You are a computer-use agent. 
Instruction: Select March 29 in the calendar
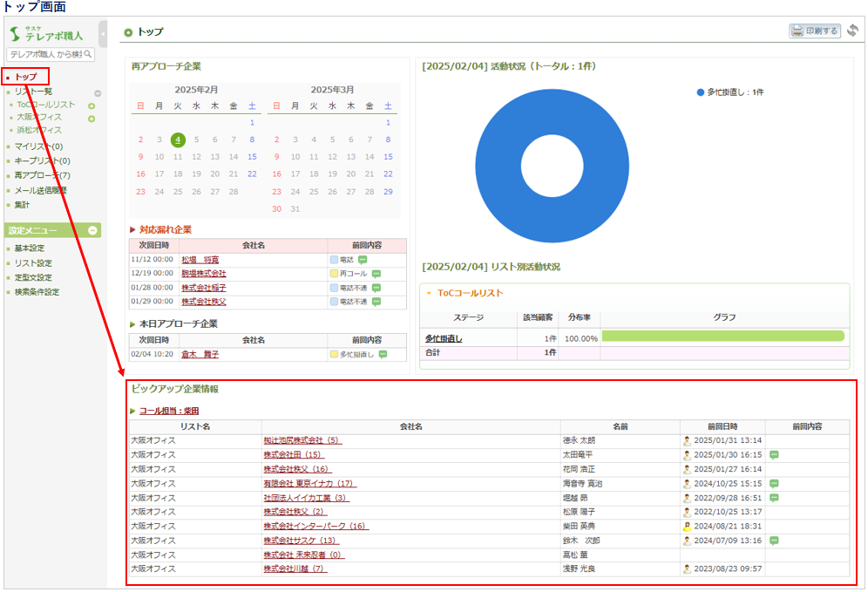click(388, 192)
